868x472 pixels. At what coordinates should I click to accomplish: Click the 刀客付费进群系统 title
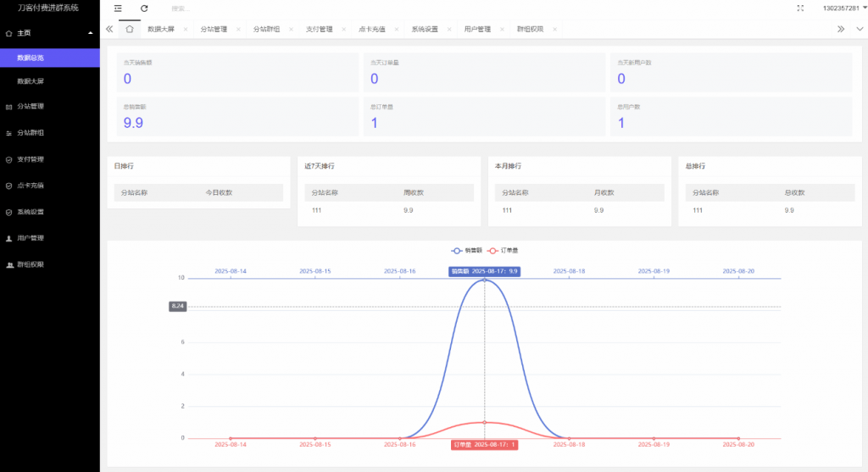coord(48,8)
